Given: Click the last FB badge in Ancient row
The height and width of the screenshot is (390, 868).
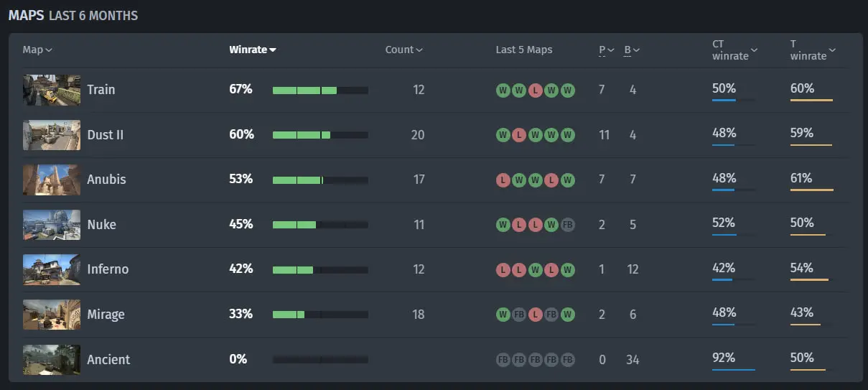Looking at the screenshot, I should click(x=567, y=360).
